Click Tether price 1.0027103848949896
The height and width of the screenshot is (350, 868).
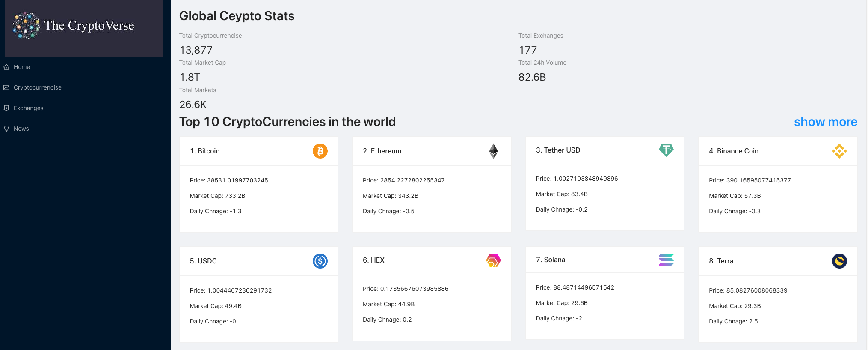577,179
